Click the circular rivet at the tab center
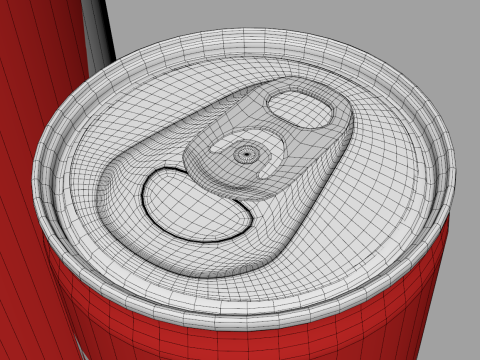Image resolution: width=480 pixels, height=360 pixels. click(x=246, y=154)
